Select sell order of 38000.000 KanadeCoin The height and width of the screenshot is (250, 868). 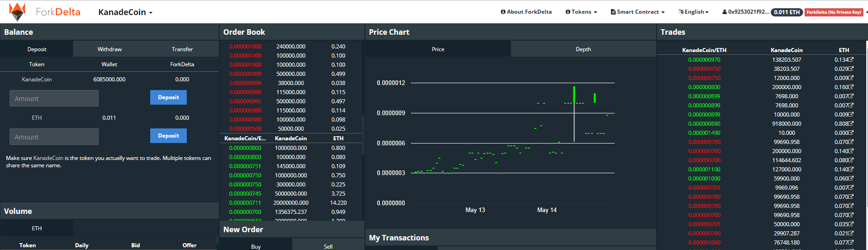291,83
